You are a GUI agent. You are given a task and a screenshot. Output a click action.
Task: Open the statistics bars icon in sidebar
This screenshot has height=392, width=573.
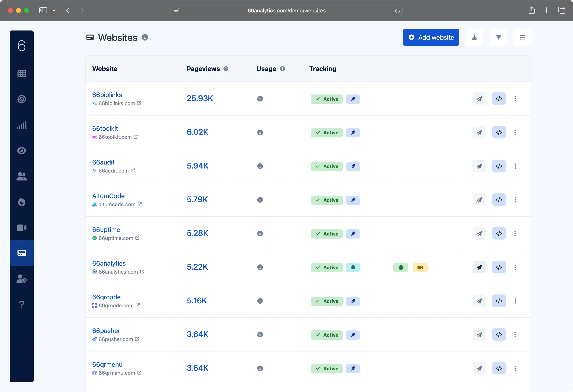click(22, 125)
